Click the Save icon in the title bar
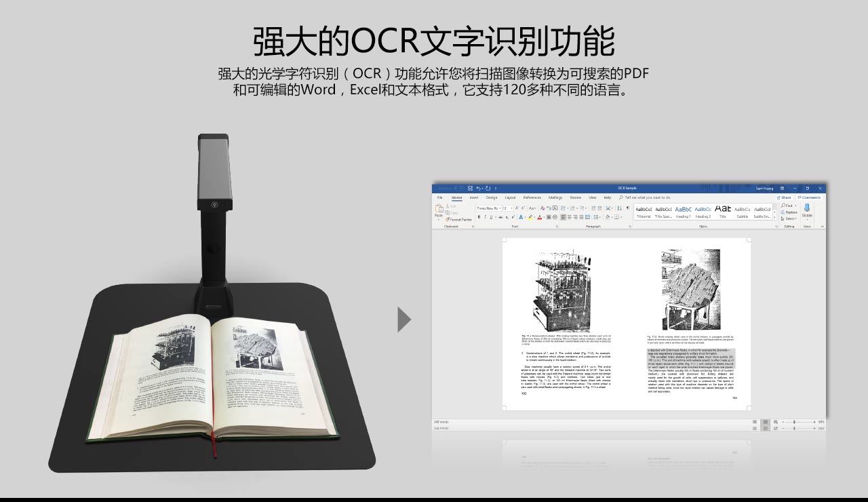The height and width of the screenshot is (502, 868). pyautogui.click(x=470, y=188)
